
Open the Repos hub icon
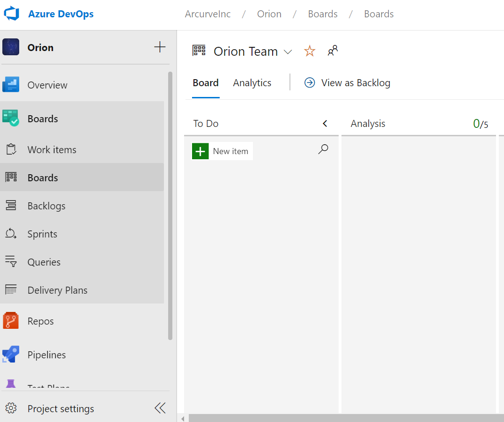click(x=11, y=321)
